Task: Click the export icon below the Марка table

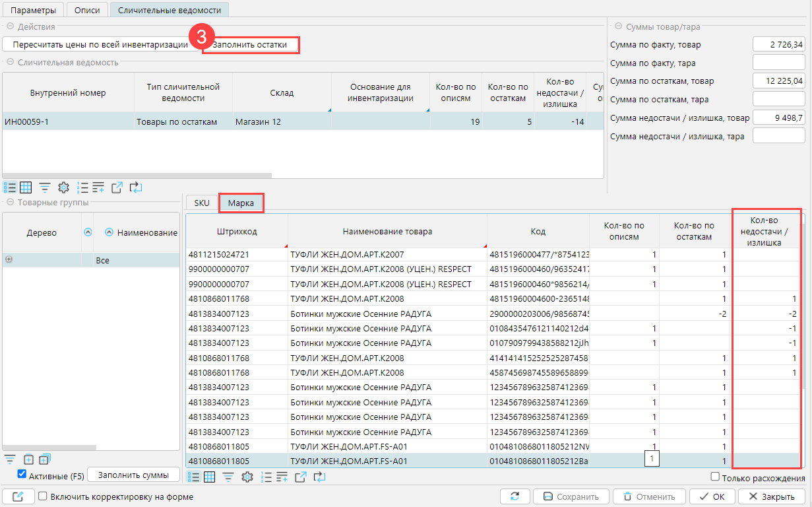Action: click(x=301, y=477)
